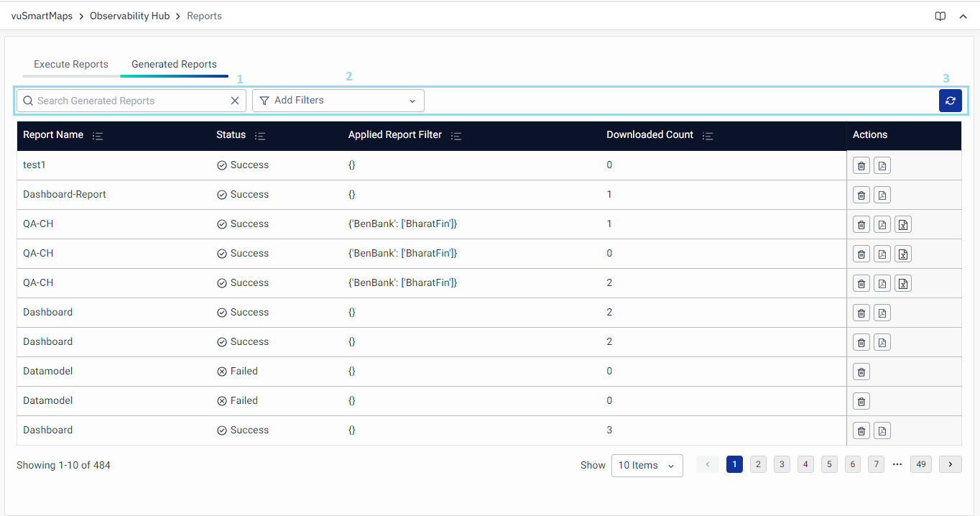Open the documentation book icon
The height and width of the screenshot is (516, 980).
click(940, 17)
